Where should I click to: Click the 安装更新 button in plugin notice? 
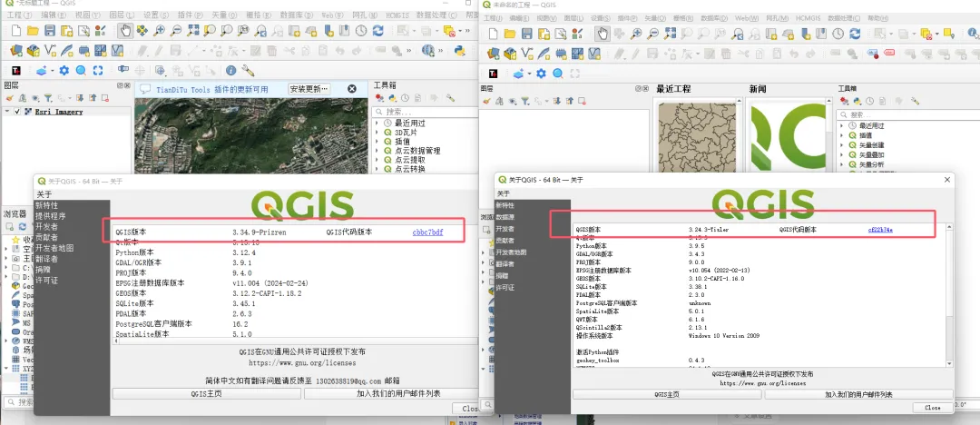click(309, 90)
